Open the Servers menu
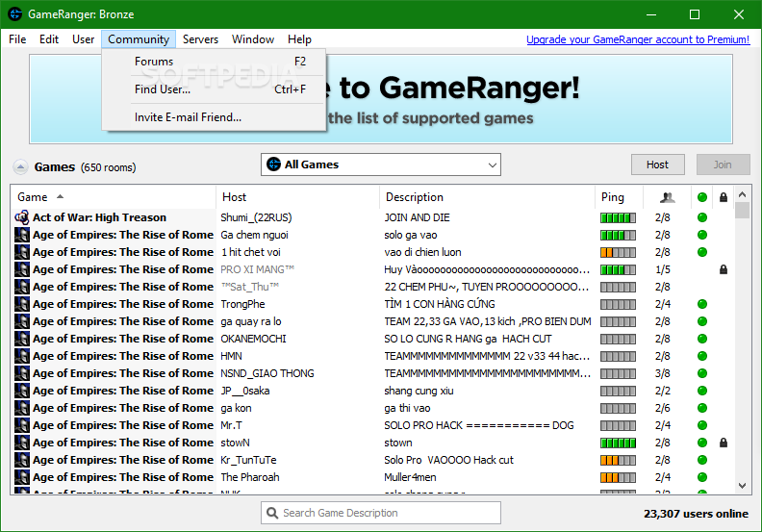The width and height of the screenshot is (762, 532). pos(200,39)
